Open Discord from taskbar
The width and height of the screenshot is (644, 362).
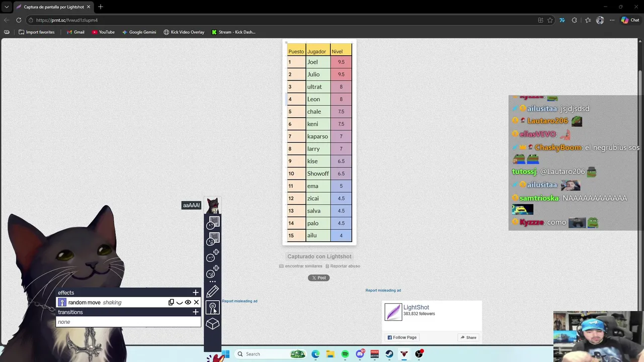point(360,354)
